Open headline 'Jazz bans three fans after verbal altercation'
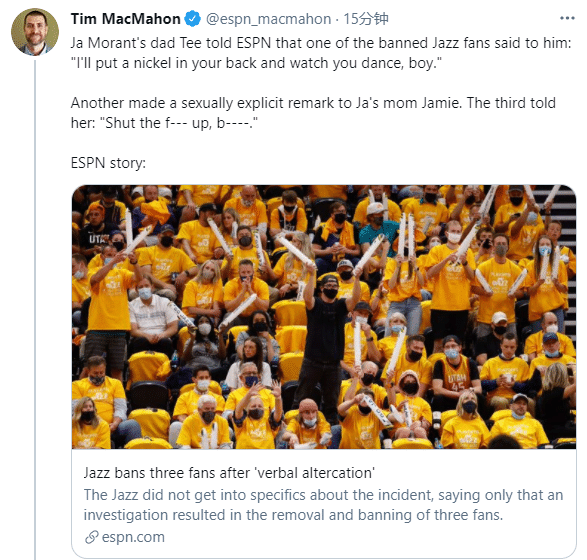 coord(229,473)
